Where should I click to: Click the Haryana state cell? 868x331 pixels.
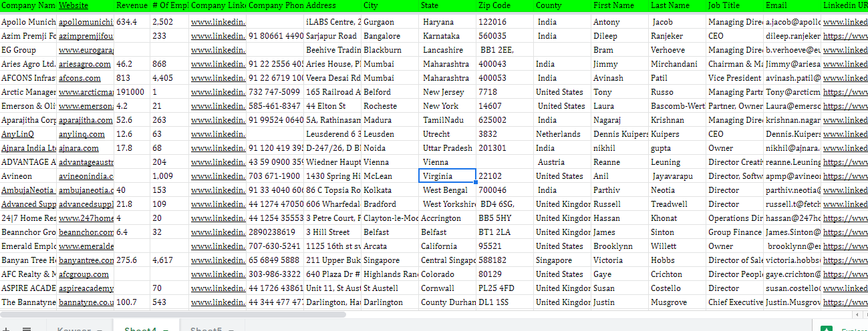point(447,22)
